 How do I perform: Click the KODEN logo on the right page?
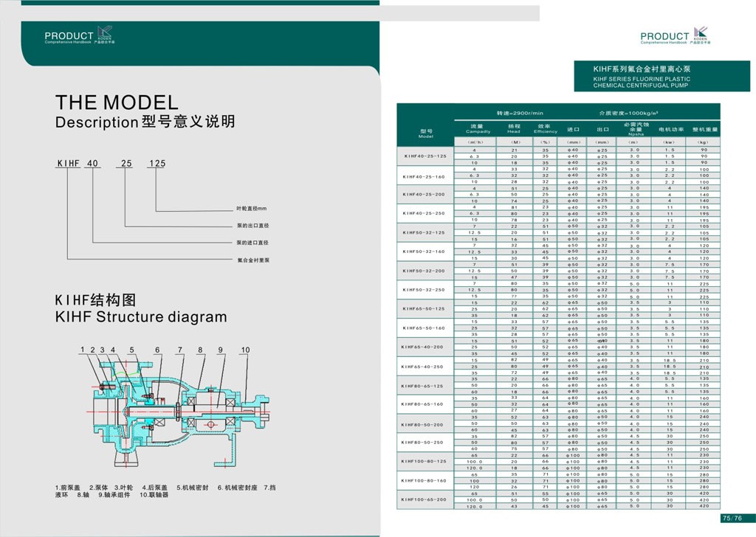(x=701, y=35)
